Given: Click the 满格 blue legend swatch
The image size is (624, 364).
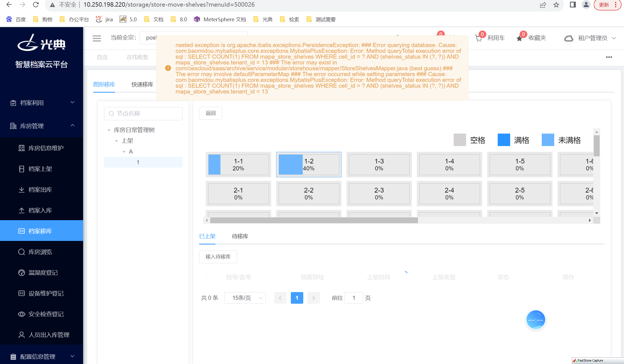Looking at the screenshot, I should (504, 140).
